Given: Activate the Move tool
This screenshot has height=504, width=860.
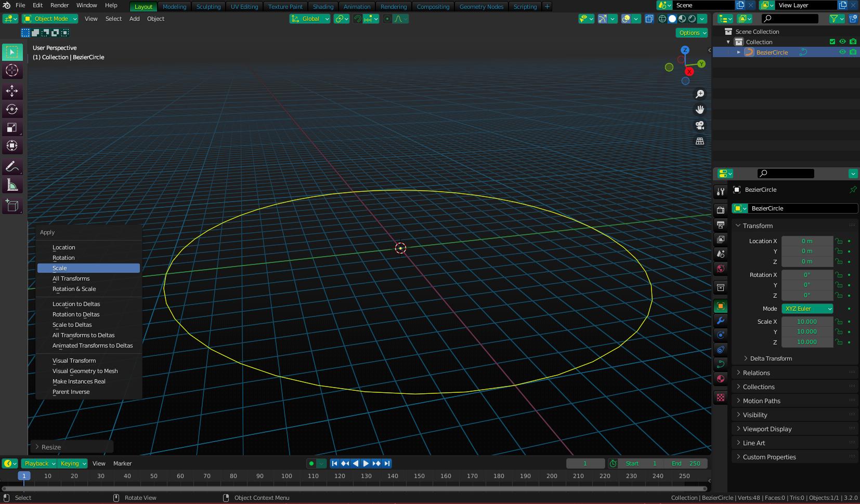Looking at the screenshot, I should coord(12,91).
